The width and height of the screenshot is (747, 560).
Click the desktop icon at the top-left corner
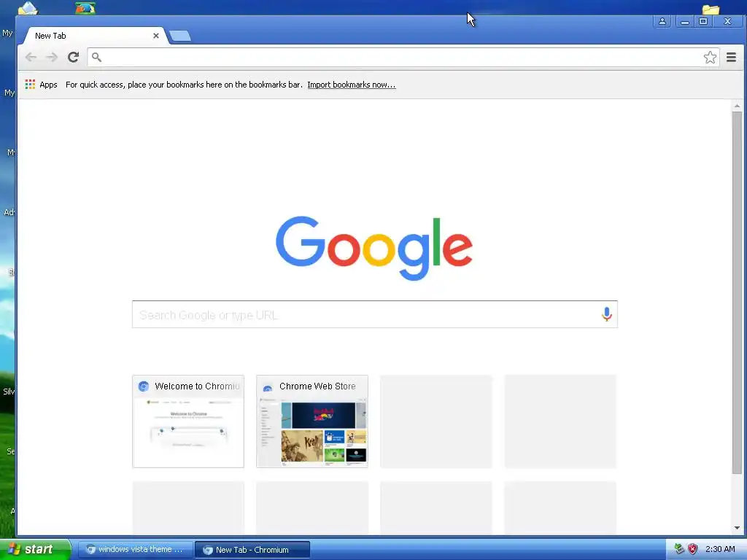[x=28, y=8]
